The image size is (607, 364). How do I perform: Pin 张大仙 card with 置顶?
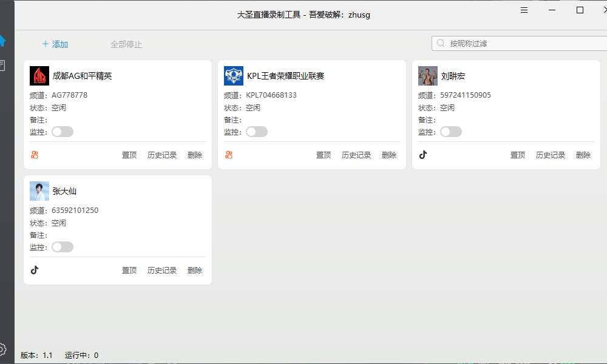(129, 271)
